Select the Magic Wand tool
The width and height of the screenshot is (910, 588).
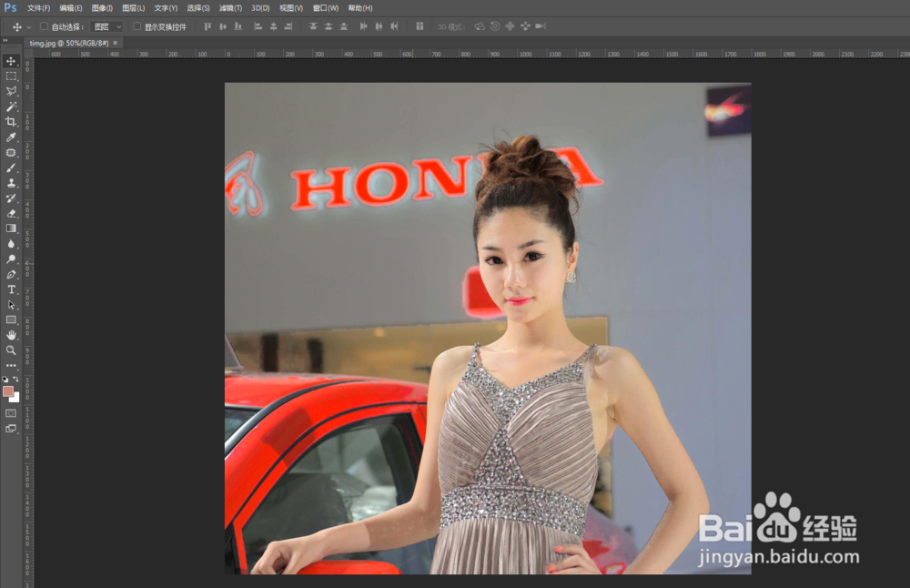click(x=10, y=106)
